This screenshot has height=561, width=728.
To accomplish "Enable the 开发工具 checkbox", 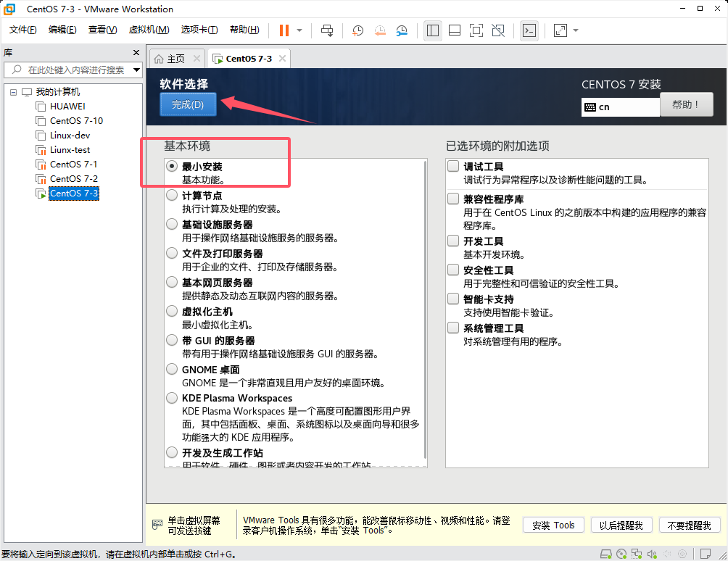I will coord(453,241).
